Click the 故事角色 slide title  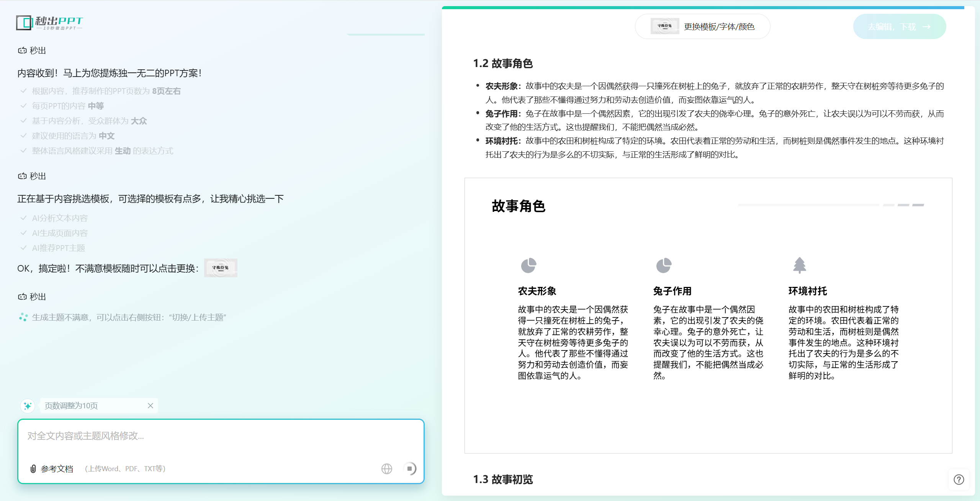tap(518, 206)
